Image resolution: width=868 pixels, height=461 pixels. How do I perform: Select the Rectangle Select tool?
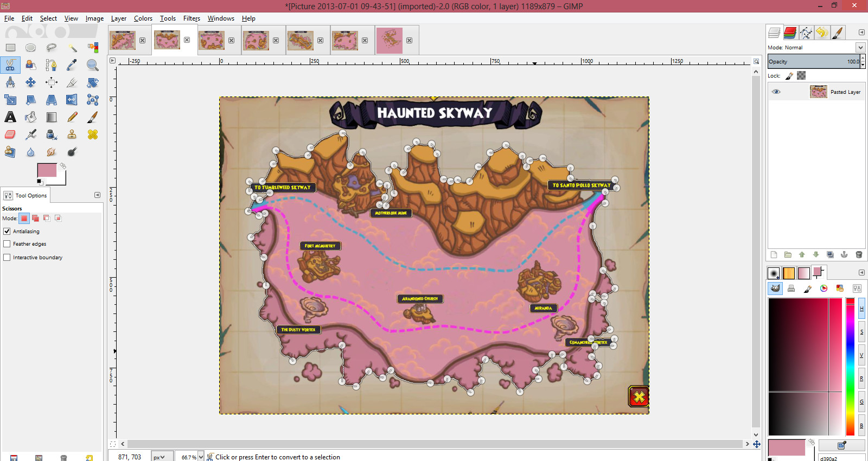10,48
